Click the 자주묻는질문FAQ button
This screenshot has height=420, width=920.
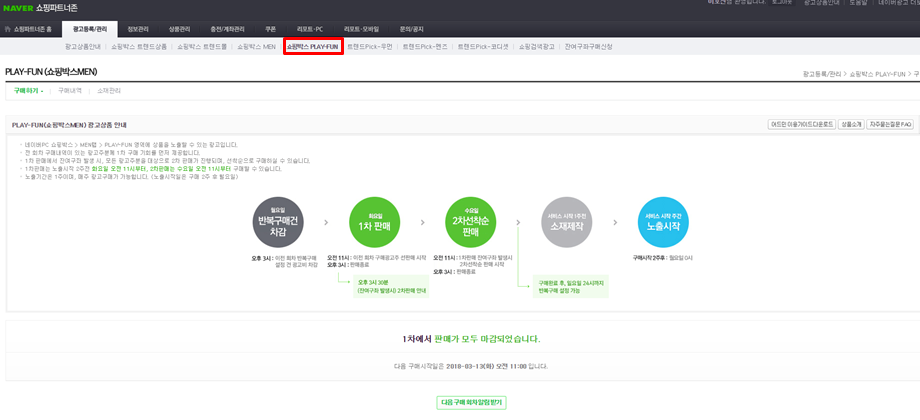890,125
